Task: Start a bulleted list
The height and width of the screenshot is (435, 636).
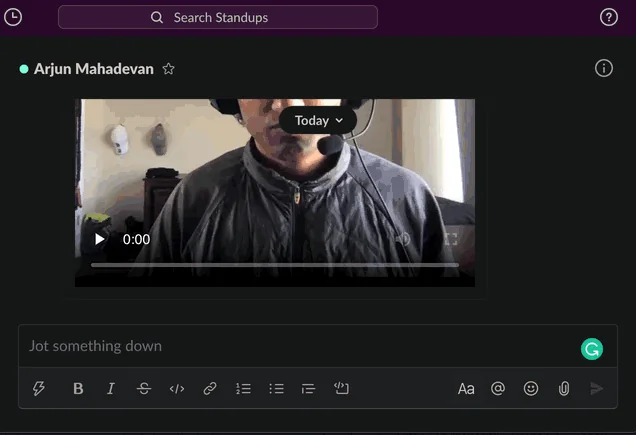Action: pos(276,388)
